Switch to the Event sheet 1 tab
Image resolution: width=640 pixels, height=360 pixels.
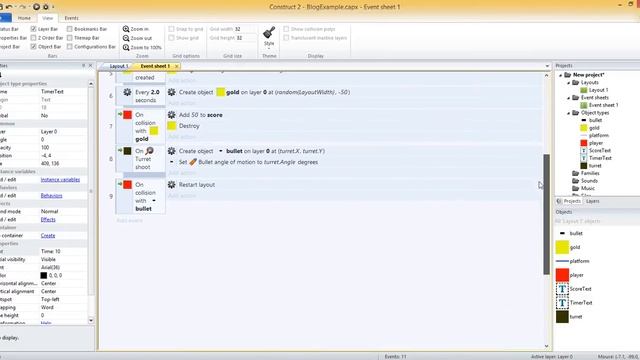point(155,66)
